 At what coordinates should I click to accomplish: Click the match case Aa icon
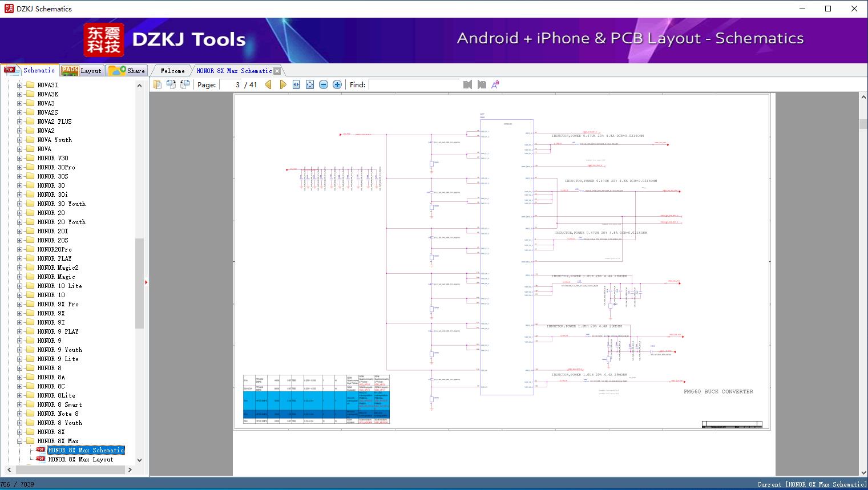495,84
